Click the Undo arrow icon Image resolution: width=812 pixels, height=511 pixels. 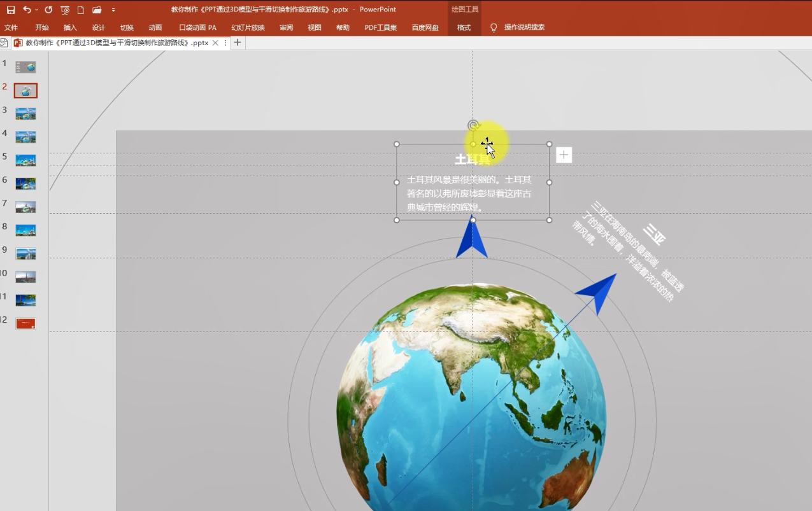point(27,10)
